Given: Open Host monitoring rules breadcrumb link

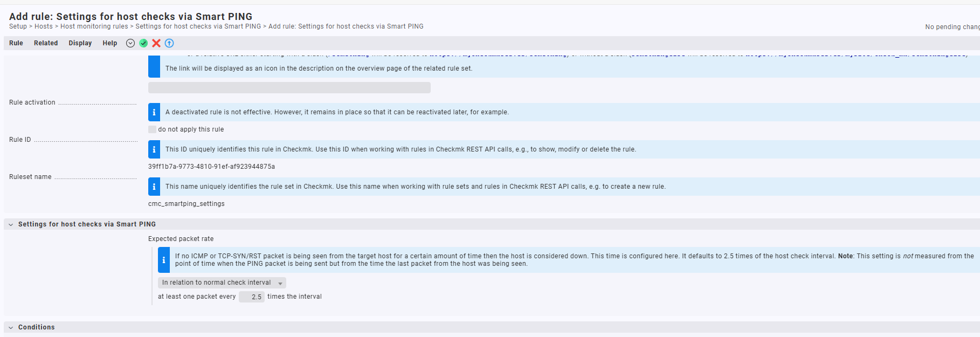Looking at the screenshot, I should [x=94, y=26].
